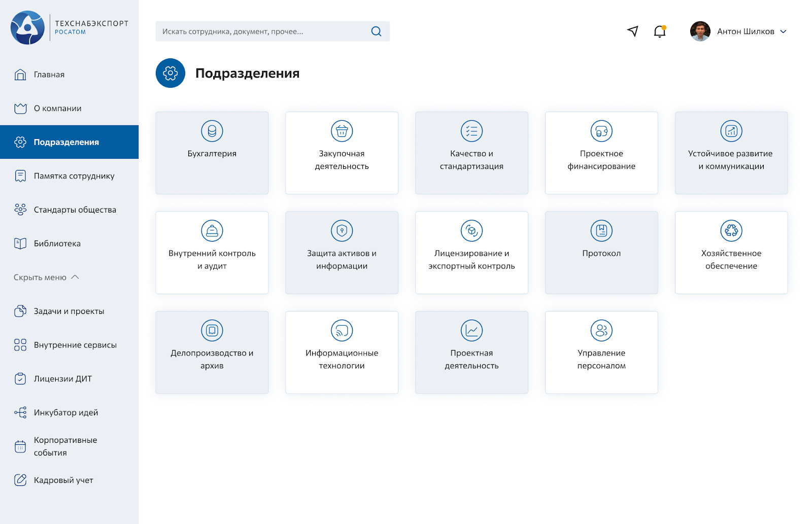The image size is (812, 524).
Task: Click the search magnifier icon
Action: tap(376, 31)
